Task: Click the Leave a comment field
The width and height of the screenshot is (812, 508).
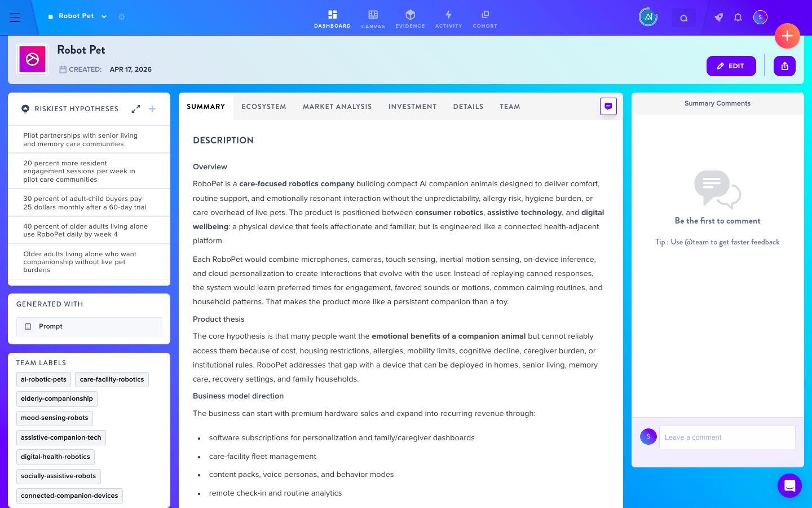Action: click(x=727, y=437)
